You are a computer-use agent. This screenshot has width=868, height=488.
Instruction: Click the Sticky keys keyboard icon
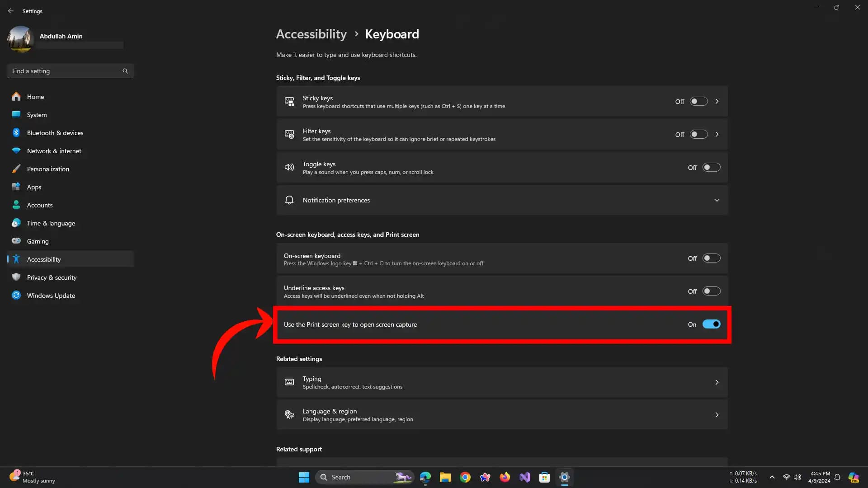[x=289, y=101]
